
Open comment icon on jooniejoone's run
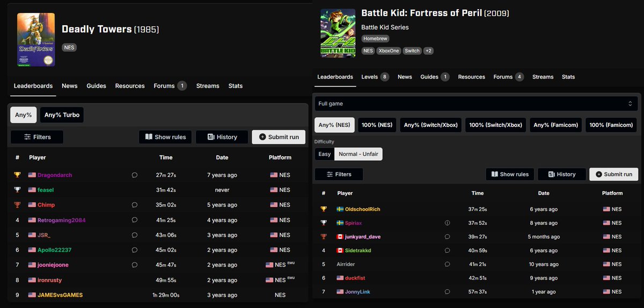pos(135,265)
